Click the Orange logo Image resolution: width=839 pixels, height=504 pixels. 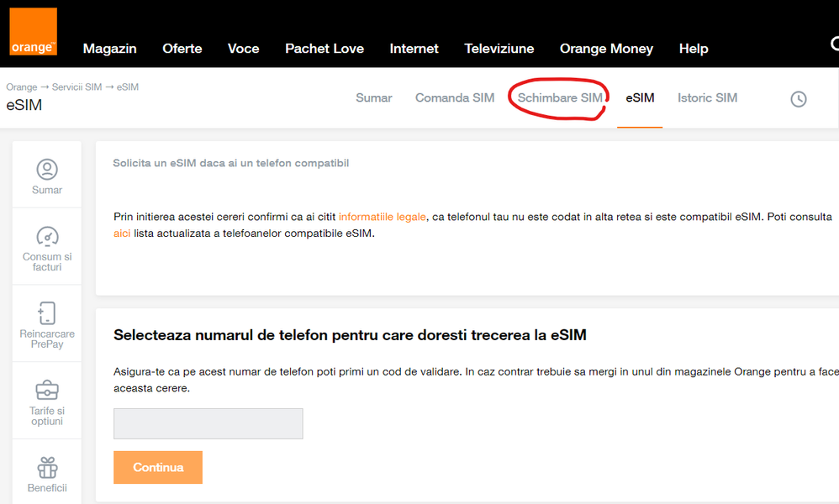click(33, 32)
